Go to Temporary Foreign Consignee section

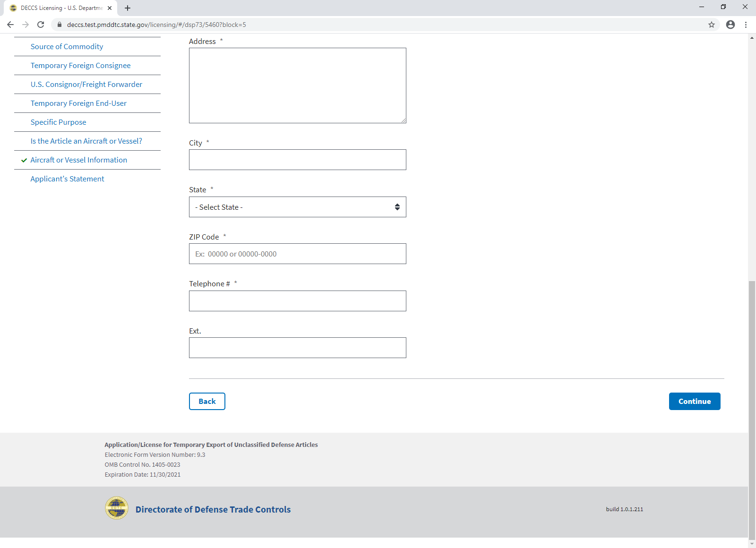pos(80,66)
